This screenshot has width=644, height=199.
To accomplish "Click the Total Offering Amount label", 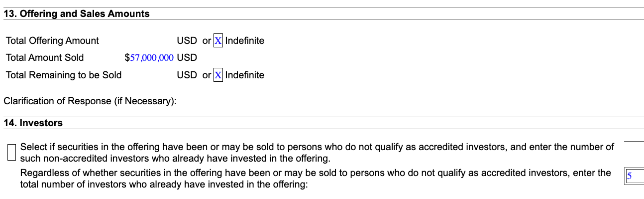I will 52,40.
